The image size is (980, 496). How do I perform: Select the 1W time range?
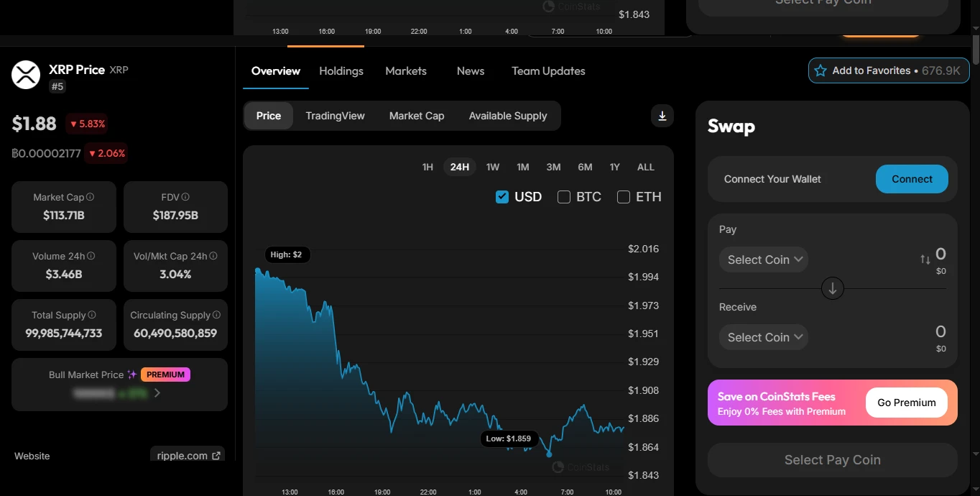pos(493,167)
